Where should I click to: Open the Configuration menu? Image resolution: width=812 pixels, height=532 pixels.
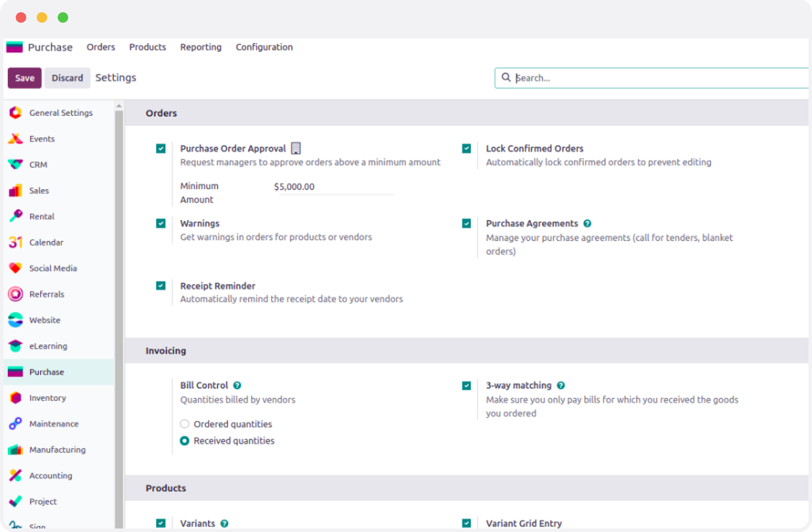pyautogui.click(x=264, y=47)
